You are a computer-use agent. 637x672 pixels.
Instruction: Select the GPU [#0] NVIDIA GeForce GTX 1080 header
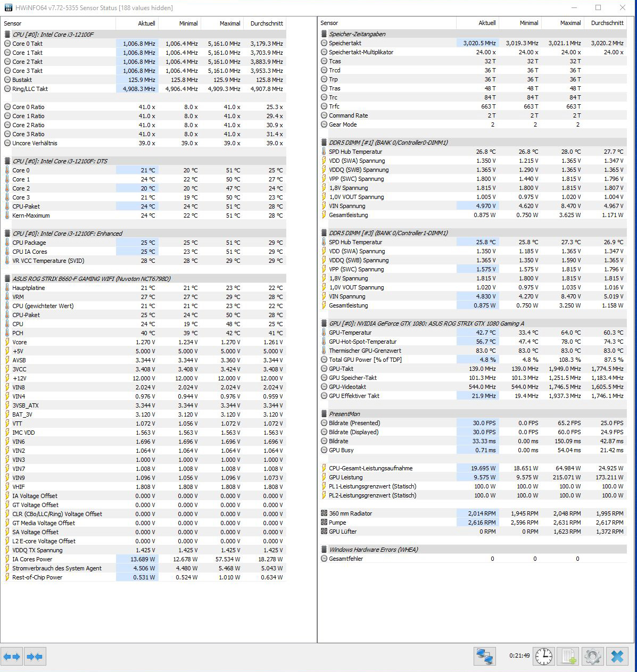[x=426, y=323]
